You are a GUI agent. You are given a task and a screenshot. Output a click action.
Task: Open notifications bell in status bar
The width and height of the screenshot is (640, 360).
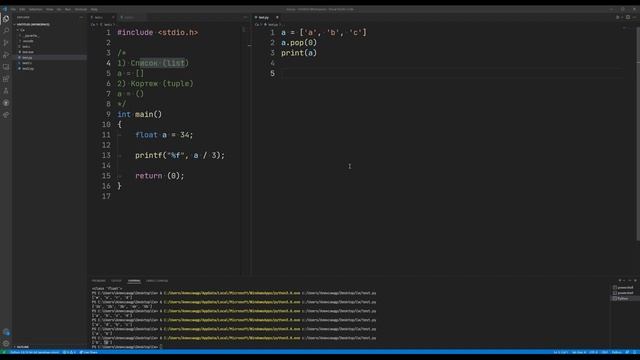[634, 352]
